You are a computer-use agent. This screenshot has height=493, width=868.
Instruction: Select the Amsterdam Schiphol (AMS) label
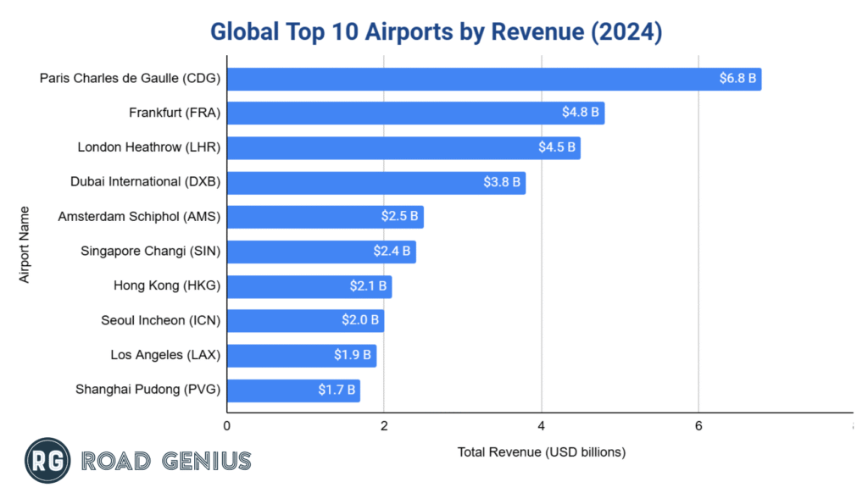(x=139, y=217)
